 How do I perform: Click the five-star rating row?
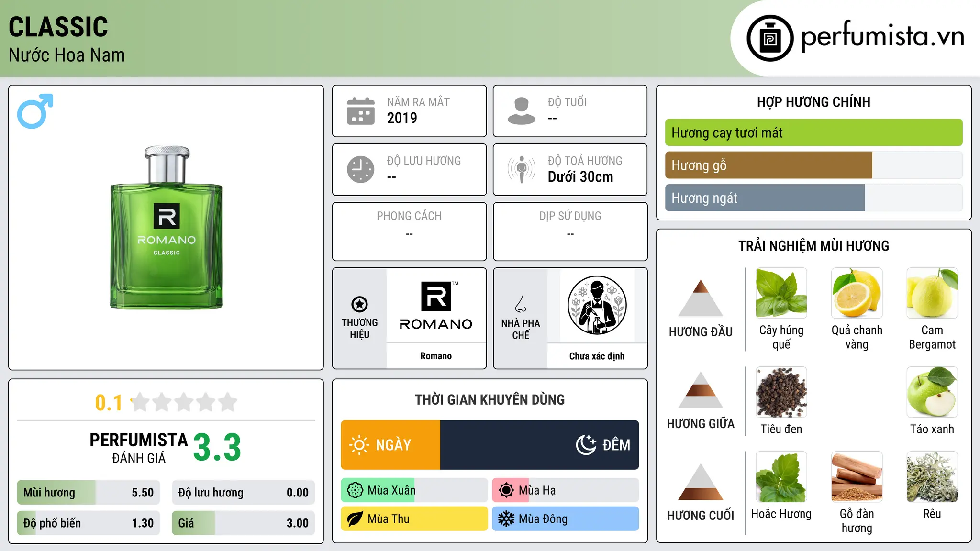[184, 402]
